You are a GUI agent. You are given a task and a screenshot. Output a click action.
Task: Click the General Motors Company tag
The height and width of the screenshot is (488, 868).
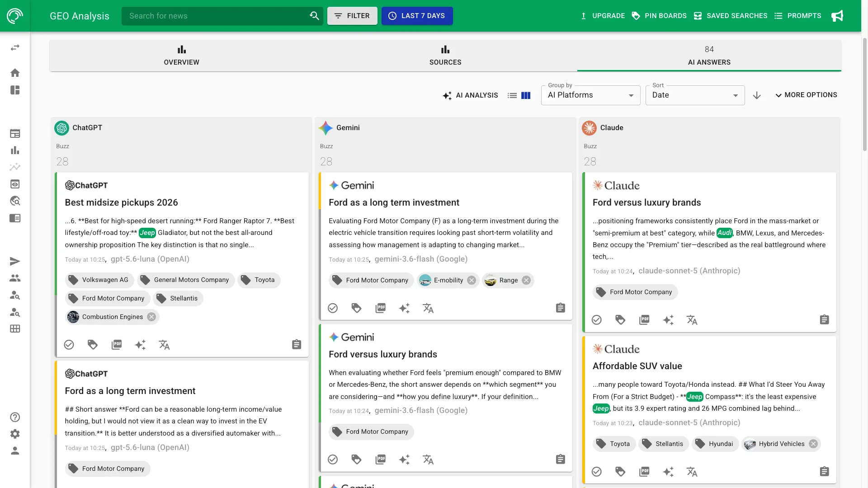[x=186, y=280]
